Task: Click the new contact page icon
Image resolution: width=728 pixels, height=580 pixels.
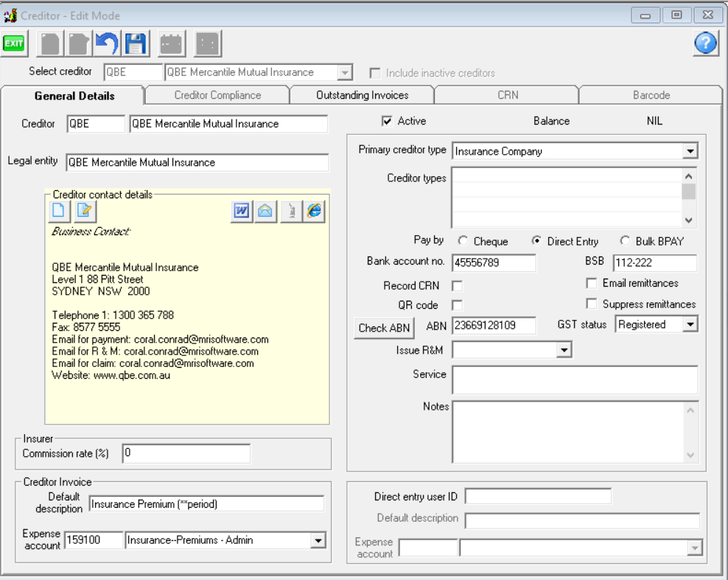Action: point(59,211)
